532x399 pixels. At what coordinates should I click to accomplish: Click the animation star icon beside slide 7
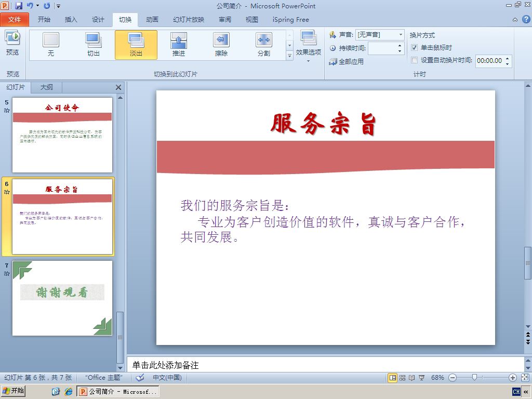7,273
